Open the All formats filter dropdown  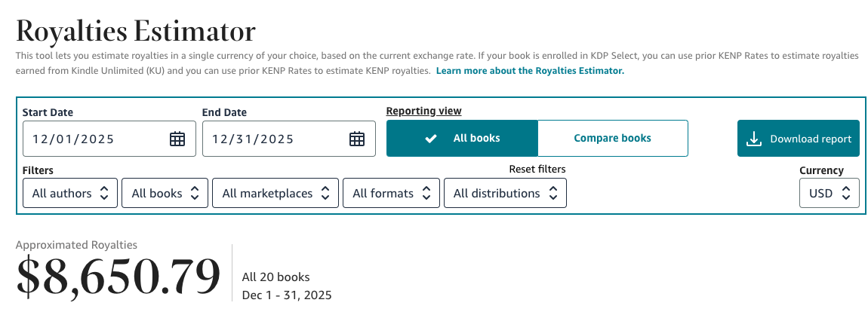(391, 194)
